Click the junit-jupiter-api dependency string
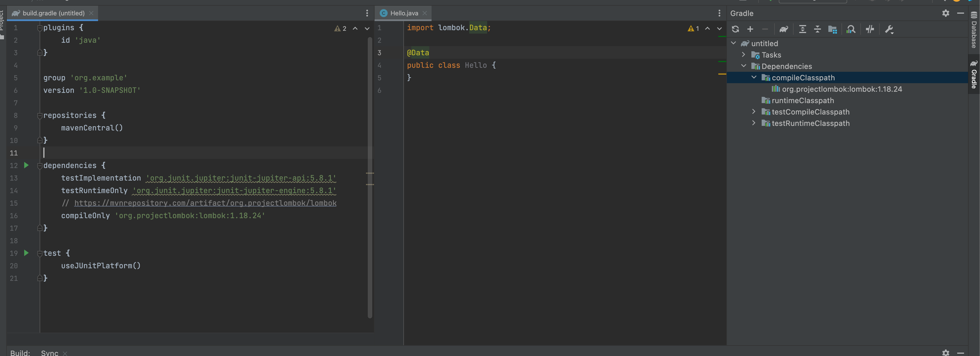Screen dimensions: 980x356 [241, 178]
